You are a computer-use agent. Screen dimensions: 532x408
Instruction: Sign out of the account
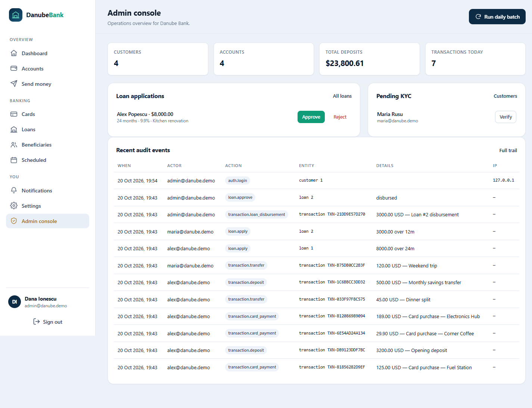(47, 321)
